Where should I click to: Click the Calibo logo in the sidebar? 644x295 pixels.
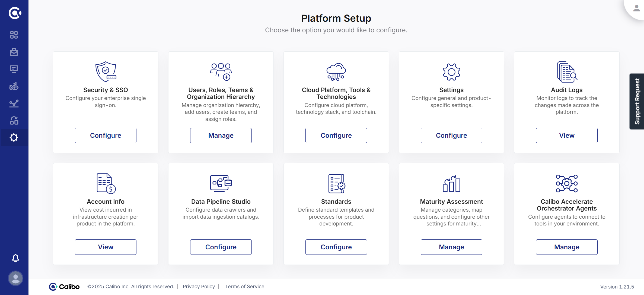pos(15,13)
